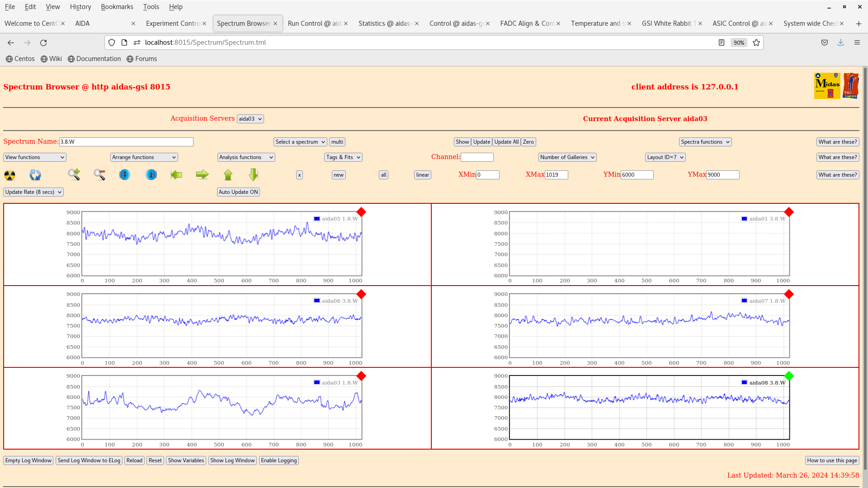Click the blue aida05 1.8.W legend swatch
The height and width of the screenshot is (488, 868).
pos(317,219)
